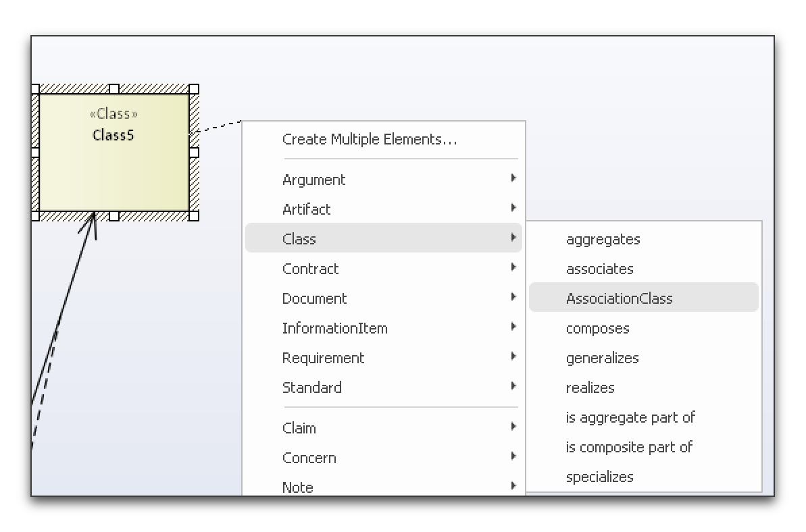Select Concern in the context menu
This screenshot has width=806, height=532.
(309, 458)
